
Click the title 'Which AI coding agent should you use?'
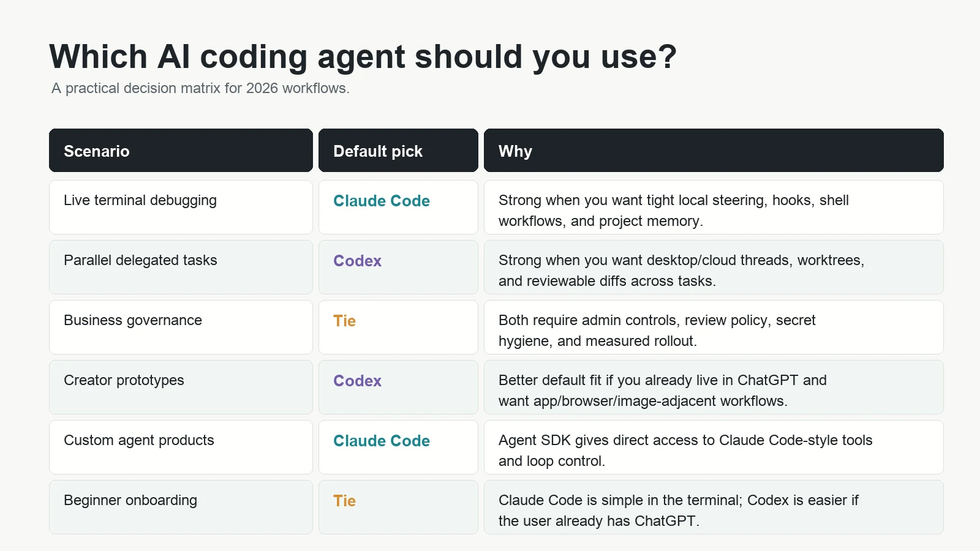pyautogui.click(x=363, y=57)
